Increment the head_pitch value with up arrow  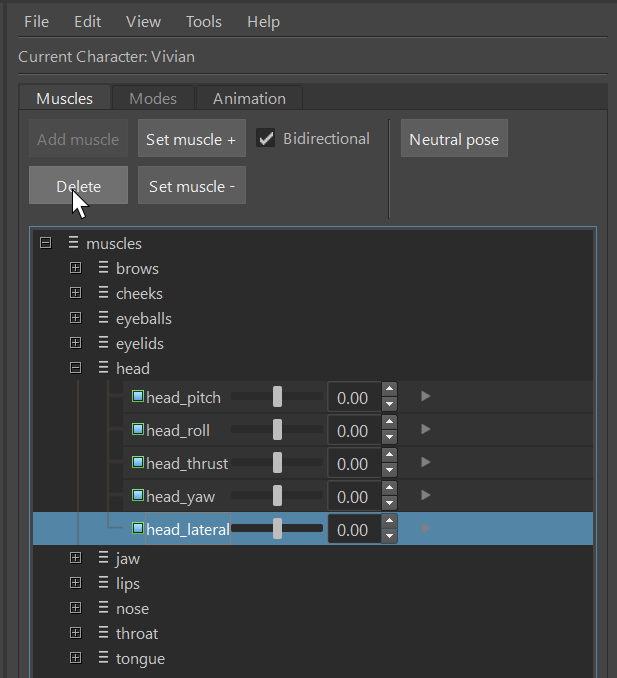pyautogui.click(x=389, y=390)
